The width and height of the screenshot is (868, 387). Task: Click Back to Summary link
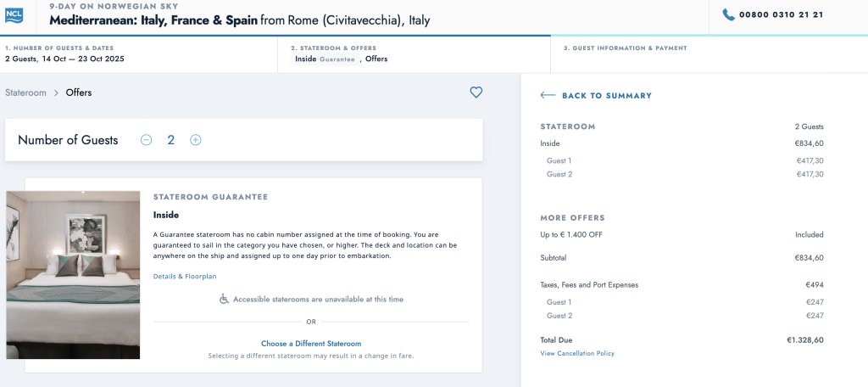tap(607, 95)
